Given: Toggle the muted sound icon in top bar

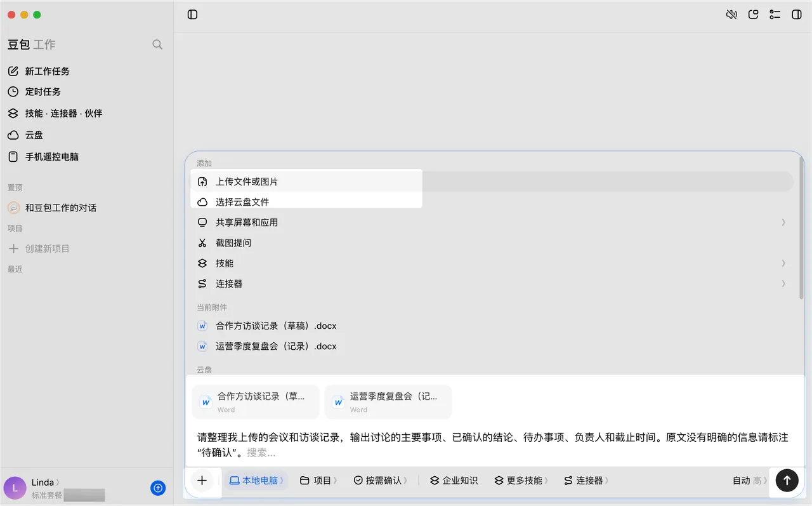Looking at the screenshot, I should coord(731,15).
